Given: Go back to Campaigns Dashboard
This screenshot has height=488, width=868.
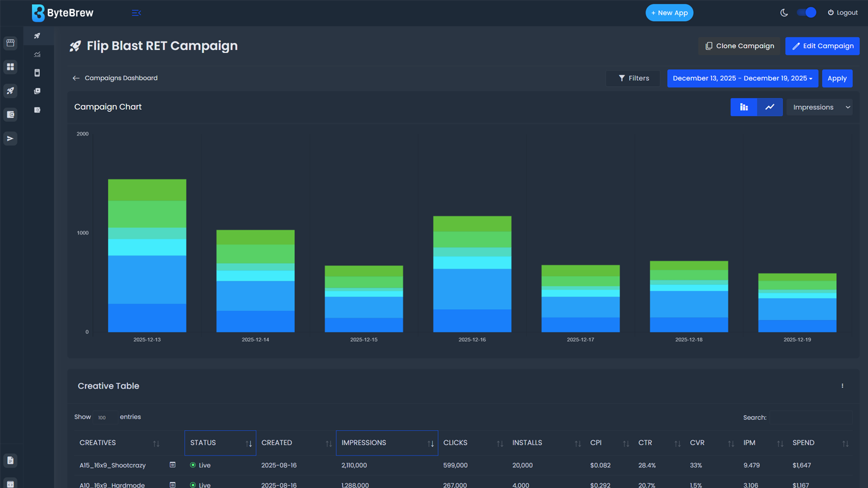Looking at the screenshot, I should point(115,78).
